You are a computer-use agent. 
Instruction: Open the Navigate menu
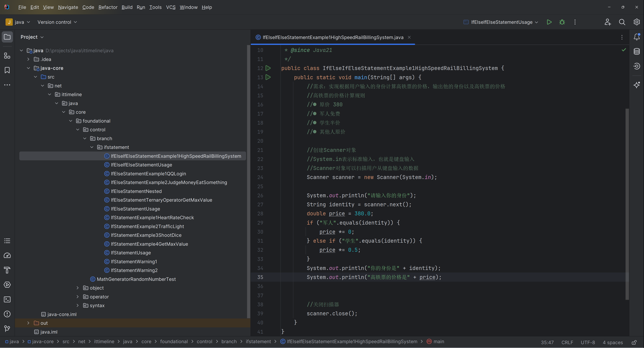[68, 7]
